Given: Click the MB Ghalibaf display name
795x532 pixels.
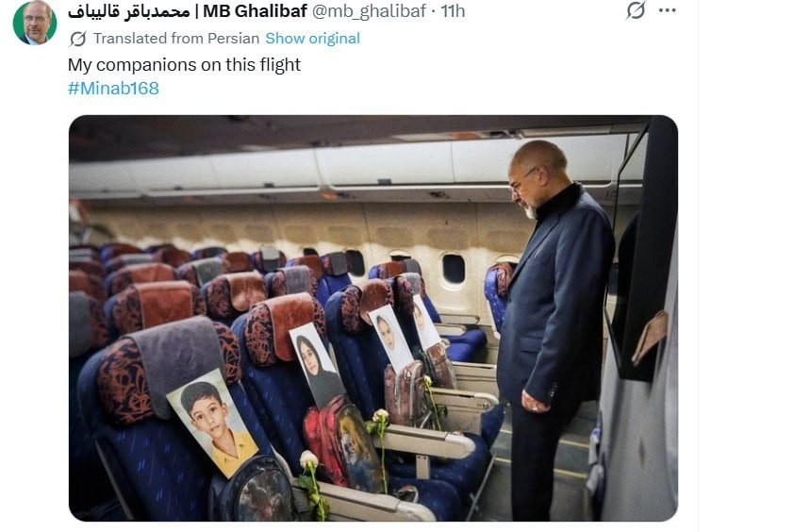Looking at the screenshot, I should pyautogui.click(x=255, y=10).
